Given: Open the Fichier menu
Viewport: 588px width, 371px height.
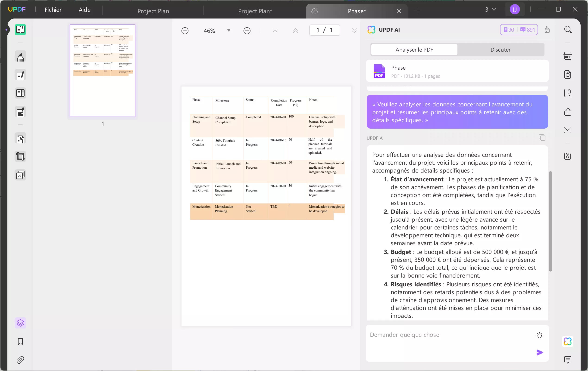Looking at the screenshot, I should (53, 10).
